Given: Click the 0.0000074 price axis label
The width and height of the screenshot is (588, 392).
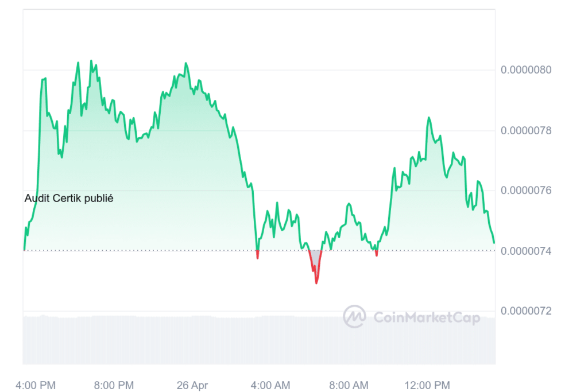Looking at the screenshot, I should coord(526,251).
